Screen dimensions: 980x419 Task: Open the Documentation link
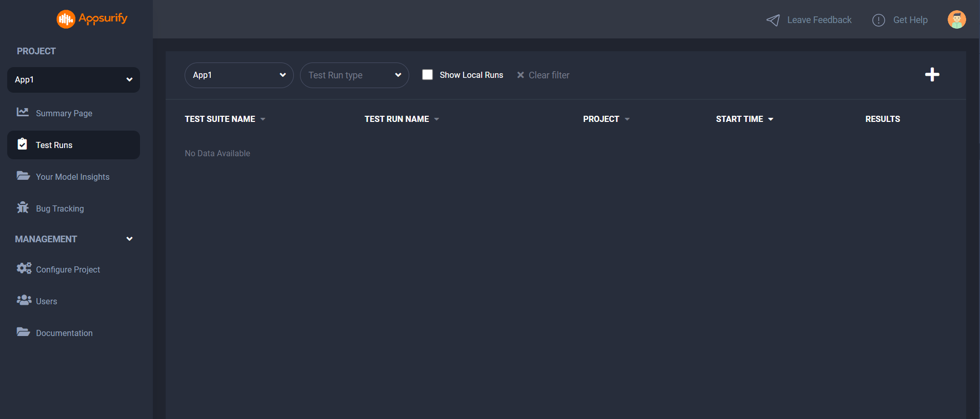pyautogui.click(x=64, y=333)
